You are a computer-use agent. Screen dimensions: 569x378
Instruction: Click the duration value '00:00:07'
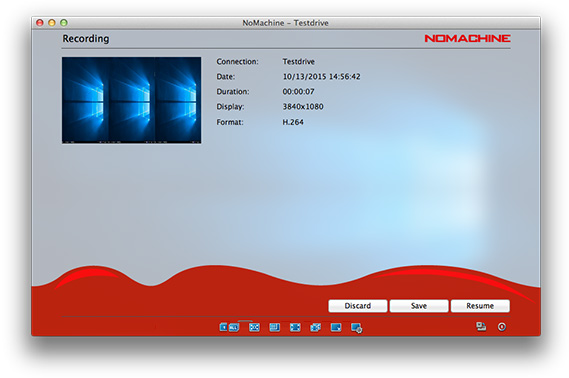(298, 91)
